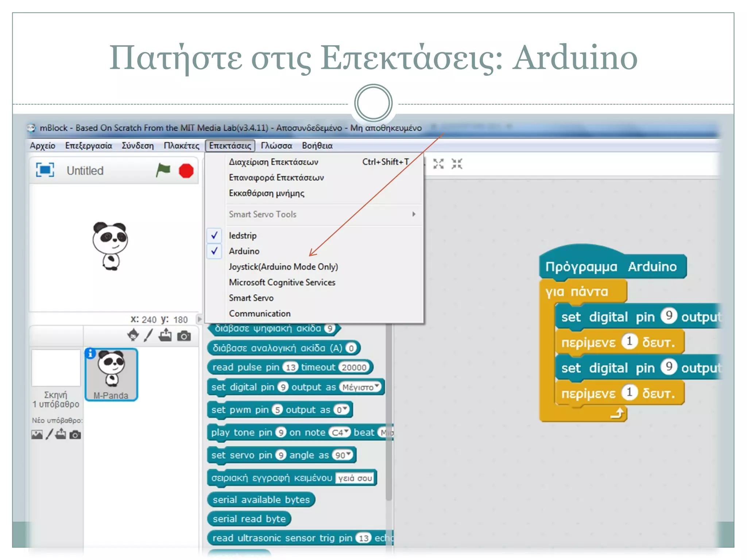Click the green flag start icon

click(163, 170)
